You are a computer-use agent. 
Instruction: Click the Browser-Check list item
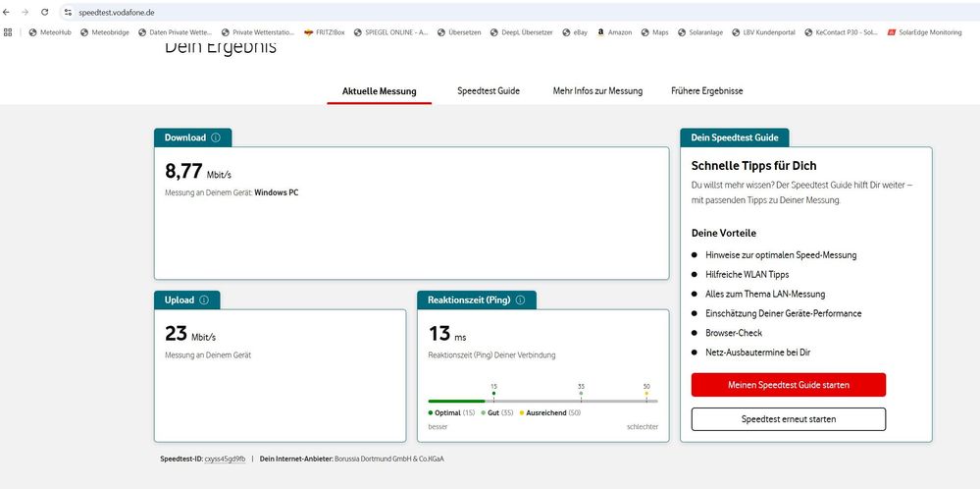[734, 333]
